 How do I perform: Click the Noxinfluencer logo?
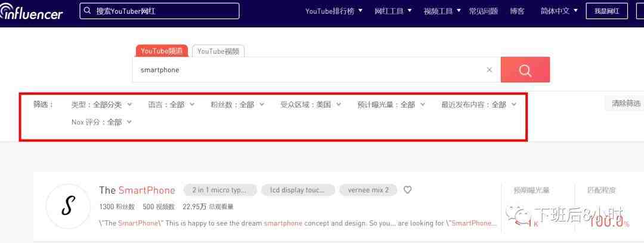pyautogui.click(x=31, y=13)
